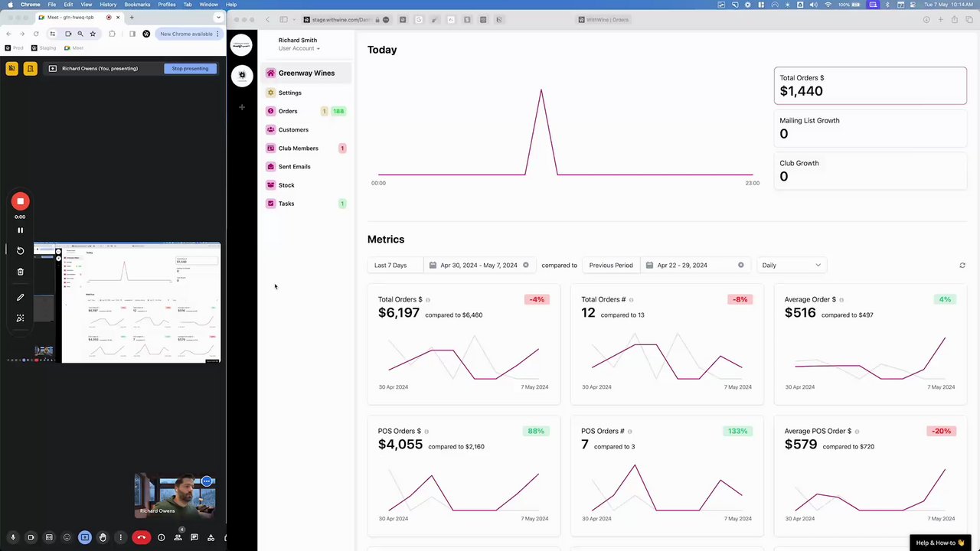Click the 188 orders green badge

pyautogui.click(x=338, y=111)
